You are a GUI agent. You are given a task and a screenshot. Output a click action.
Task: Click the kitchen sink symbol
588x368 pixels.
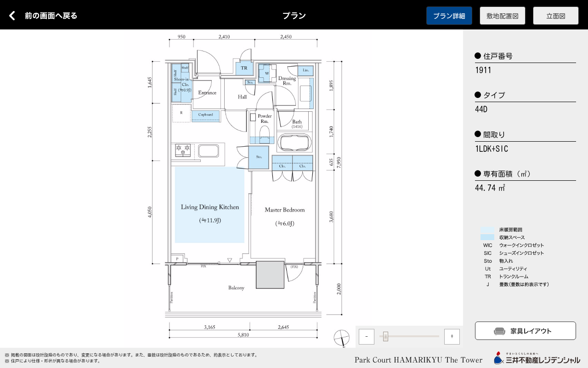click(209, 151)
